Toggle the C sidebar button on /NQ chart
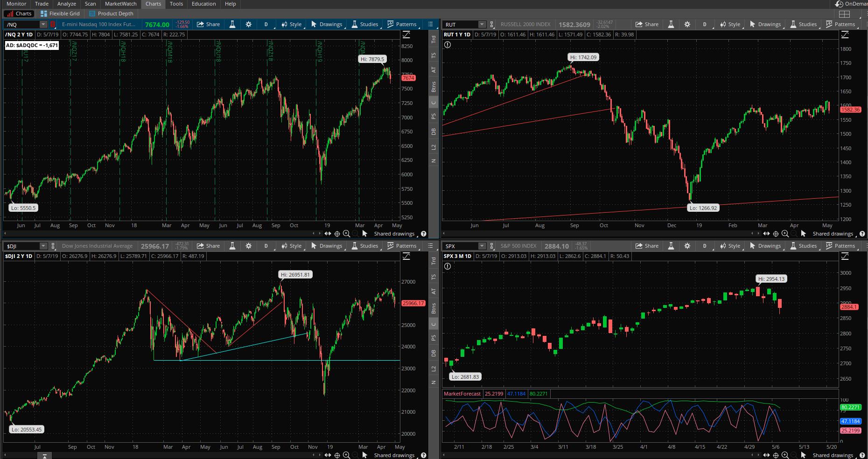The height and width of the screenshot is (459, 868). [434, 103]
